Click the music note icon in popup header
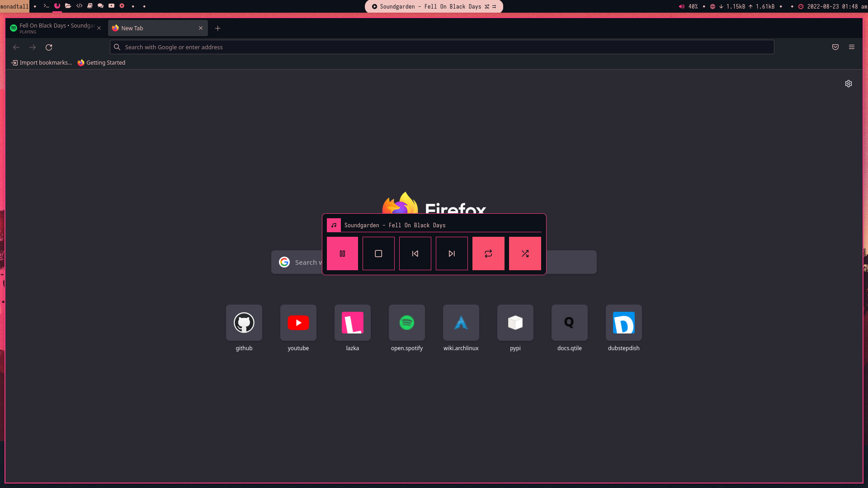The width and height of the screenshot is (868, 488). pyautogui.click(x=334, y=225)
